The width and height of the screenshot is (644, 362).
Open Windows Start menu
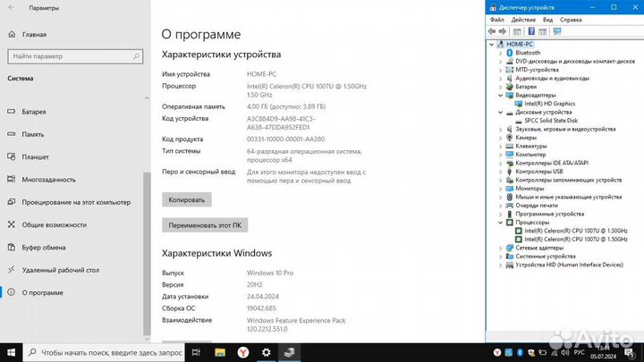pyautogui.click(x=11, y=352)
